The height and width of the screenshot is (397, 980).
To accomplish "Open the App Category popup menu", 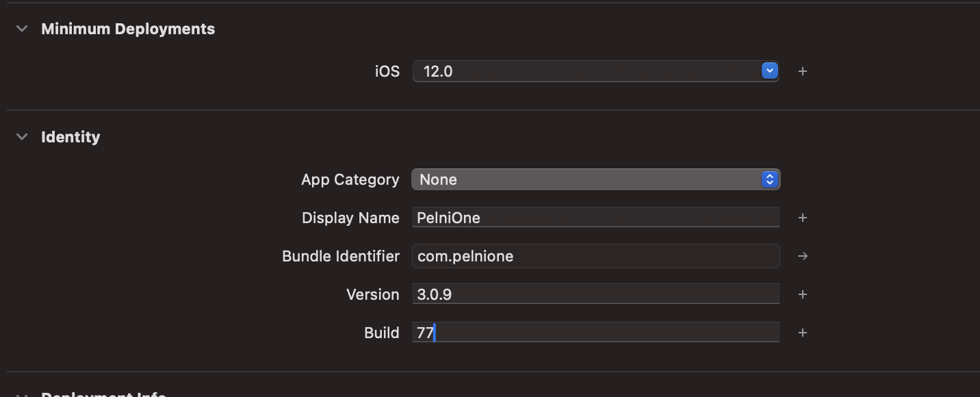I will click(x=595, y=179).
